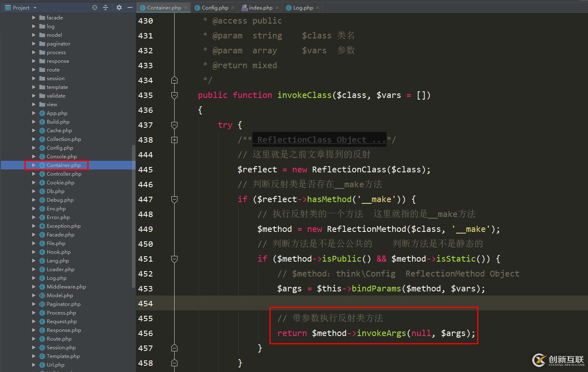
Task: Collapse the invokeClass function at line 435
Action: coord(174,95)
